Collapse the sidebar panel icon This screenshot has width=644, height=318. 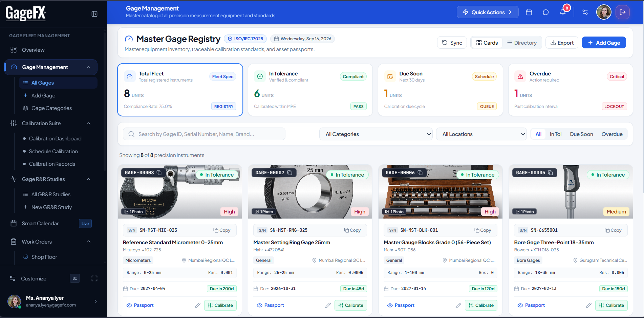click(x=94, y=14)
